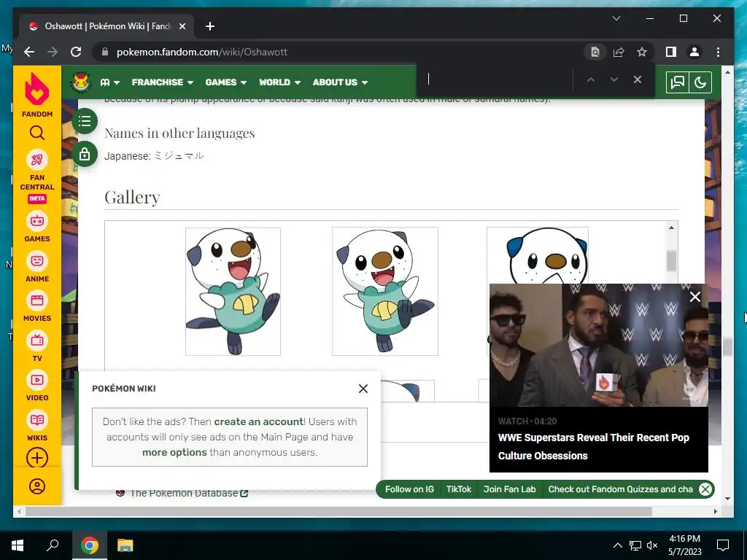Dismiss the bottom Fandom links bar
This screenshot has height=560, width=747.
coord(705,489)
